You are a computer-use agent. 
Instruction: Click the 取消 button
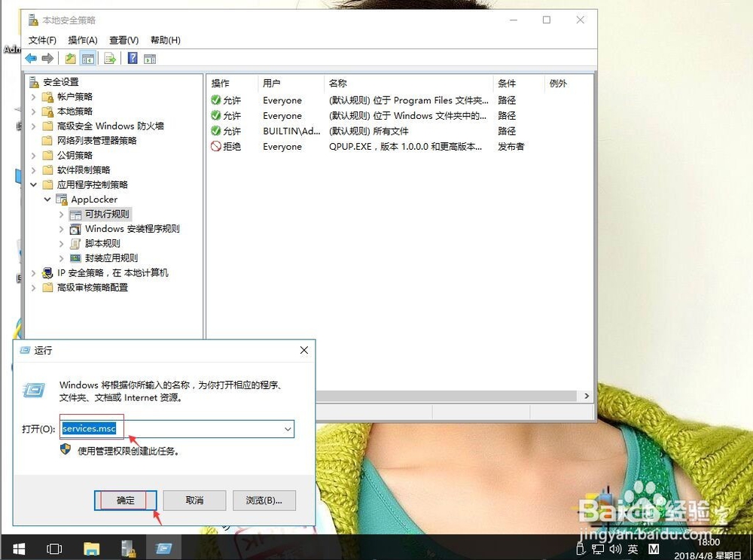coord(194,500)
